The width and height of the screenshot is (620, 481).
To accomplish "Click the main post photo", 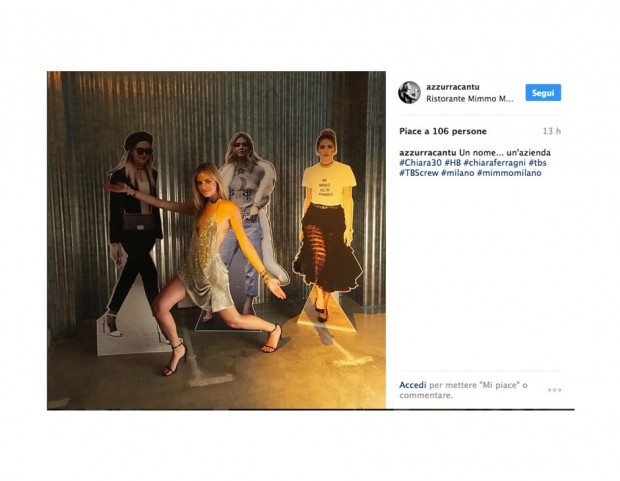I will tap(216, 240).
